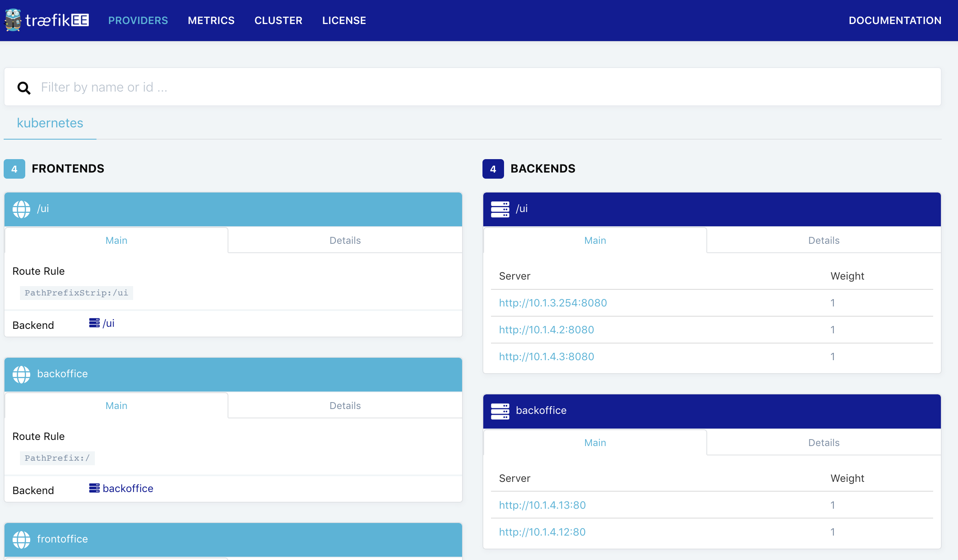Screen dimensions: 958x560
Task: Show Details tab of backoffice backend
Action: tap(824, 443)
